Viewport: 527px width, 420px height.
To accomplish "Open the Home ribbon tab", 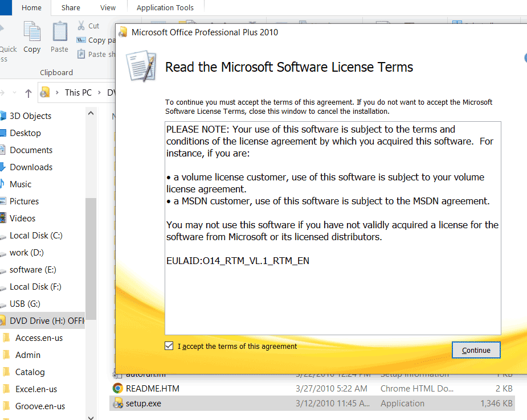I will 31,8.
